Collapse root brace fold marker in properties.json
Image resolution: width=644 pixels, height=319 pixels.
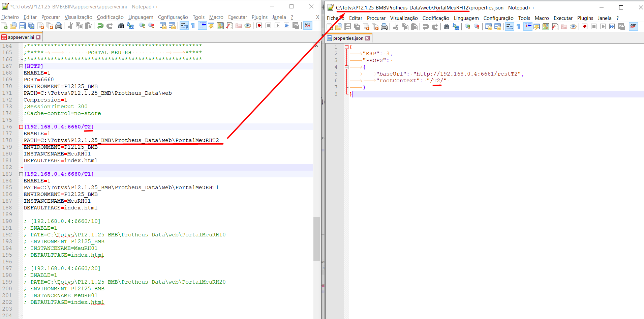click(x=346, y=47)
